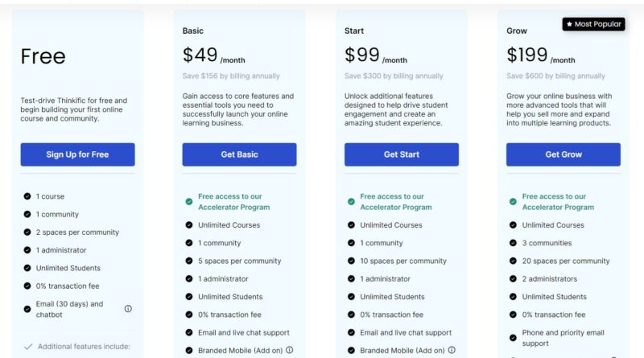Click the $199 /month price on Grow
The width and height of the screenshot is (644, 358).
coord(540,56)
